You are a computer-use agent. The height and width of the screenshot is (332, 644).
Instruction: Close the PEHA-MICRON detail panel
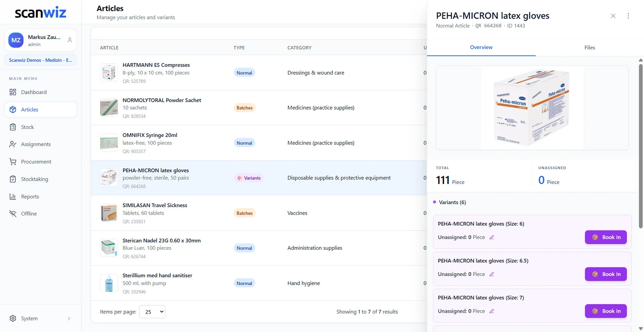[x=613, y=16]
